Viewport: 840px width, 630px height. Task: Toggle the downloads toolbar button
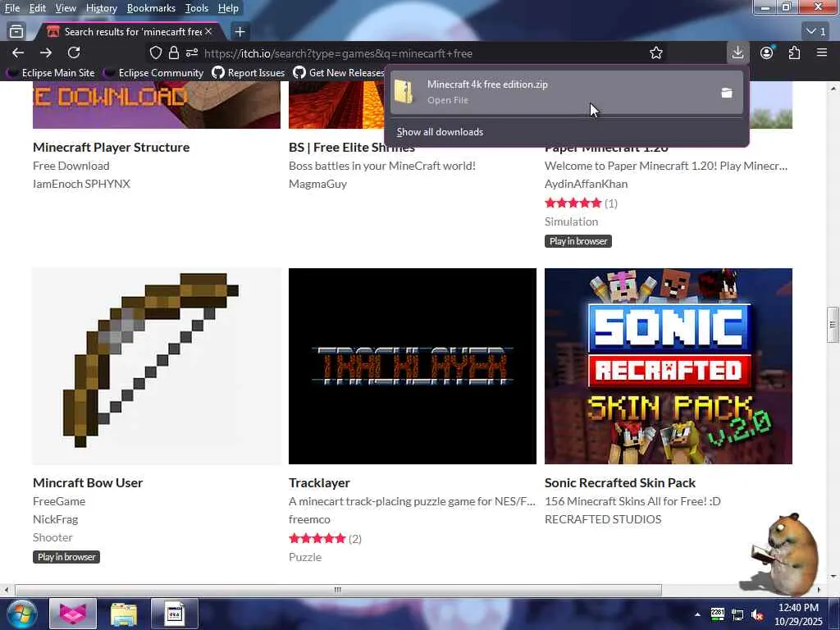point(737,52)
